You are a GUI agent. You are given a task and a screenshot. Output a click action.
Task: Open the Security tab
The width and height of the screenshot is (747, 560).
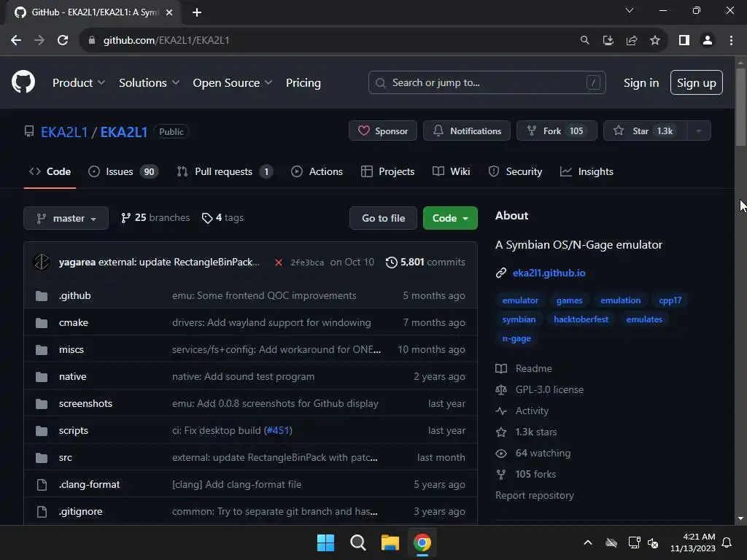pos(516,172)
